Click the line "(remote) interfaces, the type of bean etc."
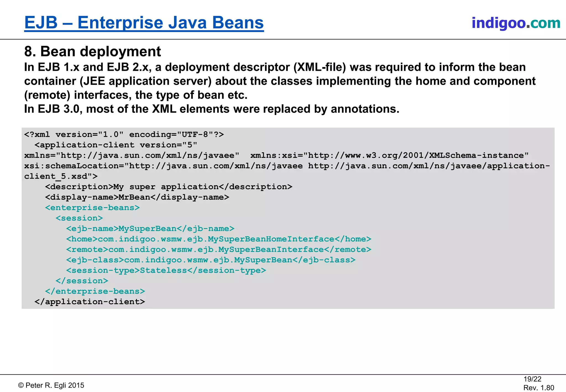 136,95
